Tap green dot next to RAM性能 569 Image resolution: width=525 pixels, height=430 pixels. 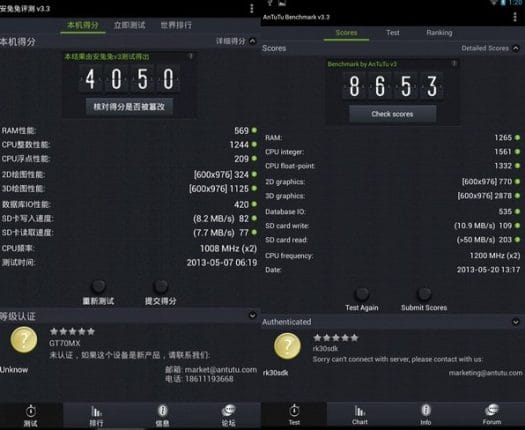pyautogui.click(x=254, y=130)
